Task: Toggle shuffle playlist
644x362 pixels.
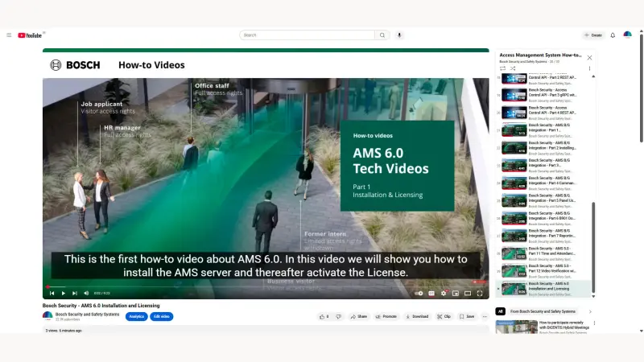Action: pos(513,68)
